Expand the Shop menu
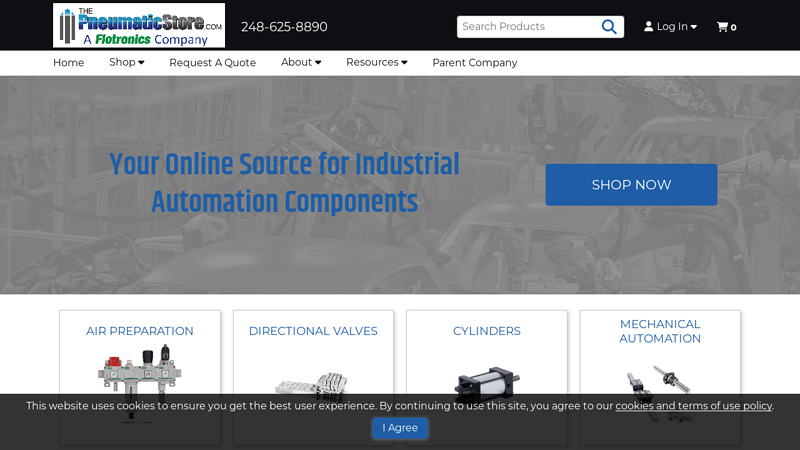800x450 pixels. (x=127, y=62)
